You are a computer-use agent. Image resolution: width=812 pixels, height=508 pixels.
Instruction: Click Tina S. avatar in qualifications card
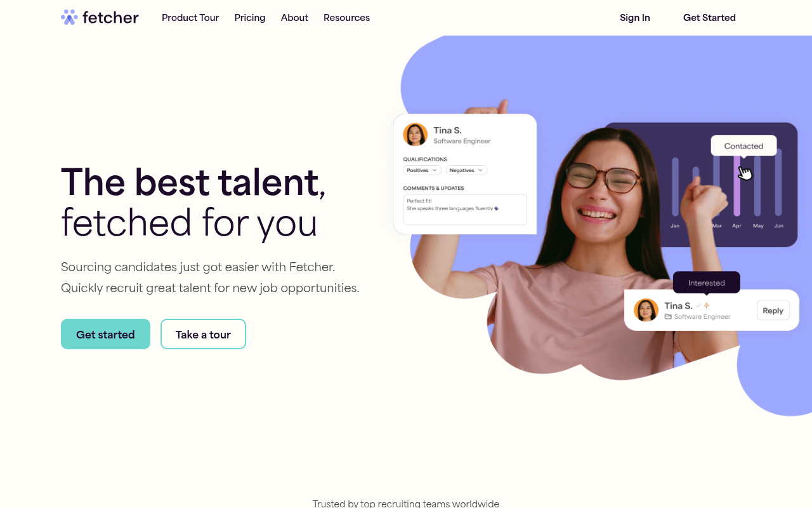tap(416, 135)
